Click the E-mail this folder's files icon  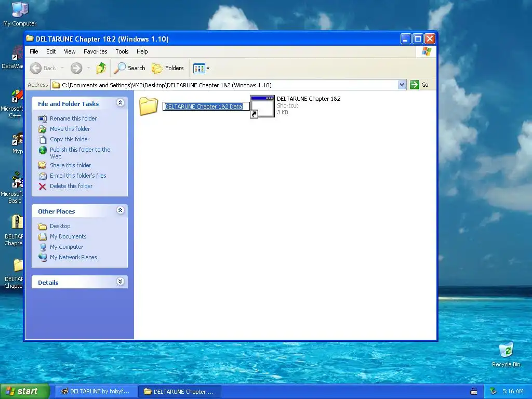pos(43,176)
